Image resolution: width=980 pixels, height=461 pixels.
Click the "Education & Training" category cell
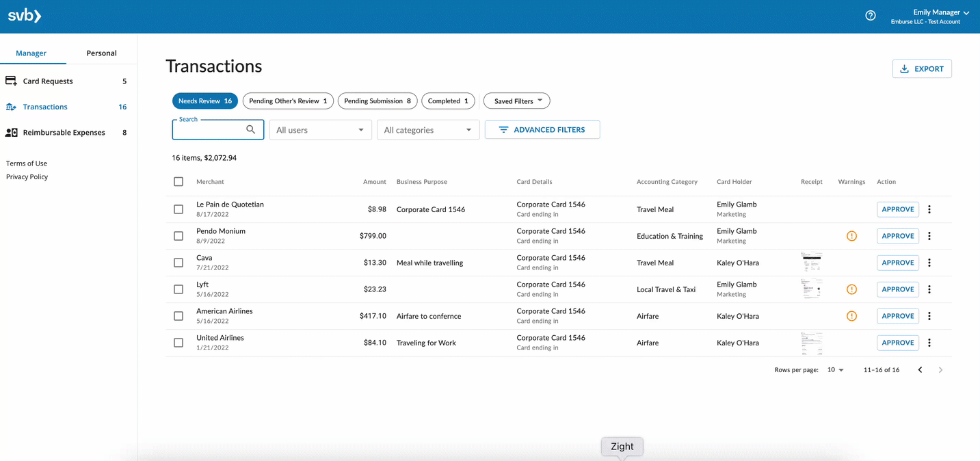(670, 236)
